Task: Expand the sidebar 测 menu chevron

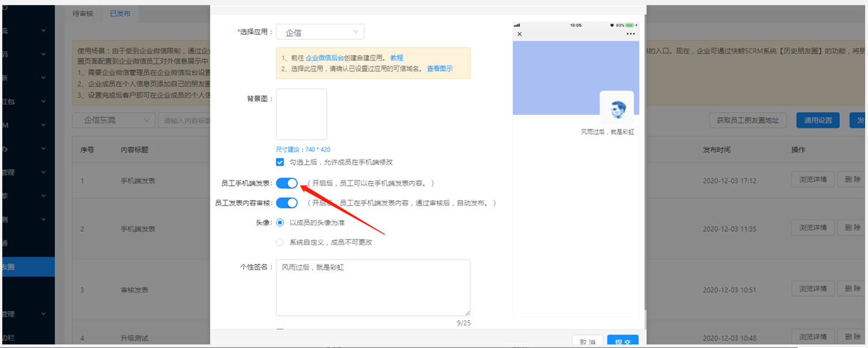Action: (x=43, y=220)
